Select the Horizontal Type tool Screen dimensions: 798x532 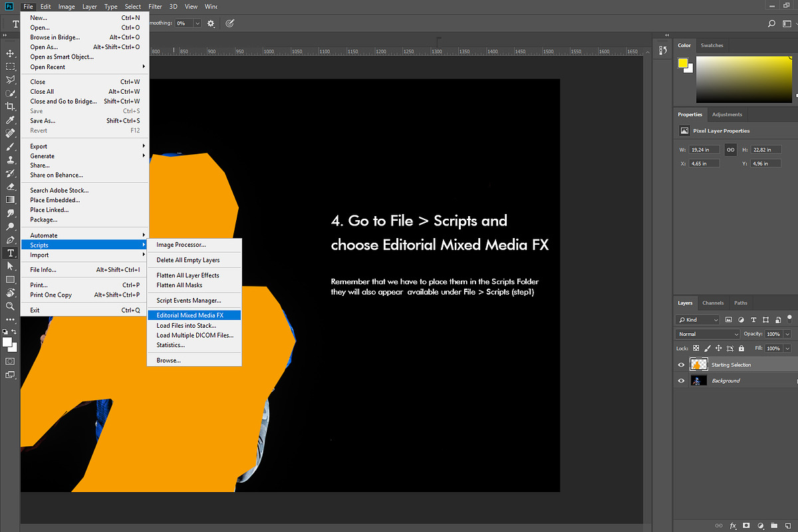10,253
